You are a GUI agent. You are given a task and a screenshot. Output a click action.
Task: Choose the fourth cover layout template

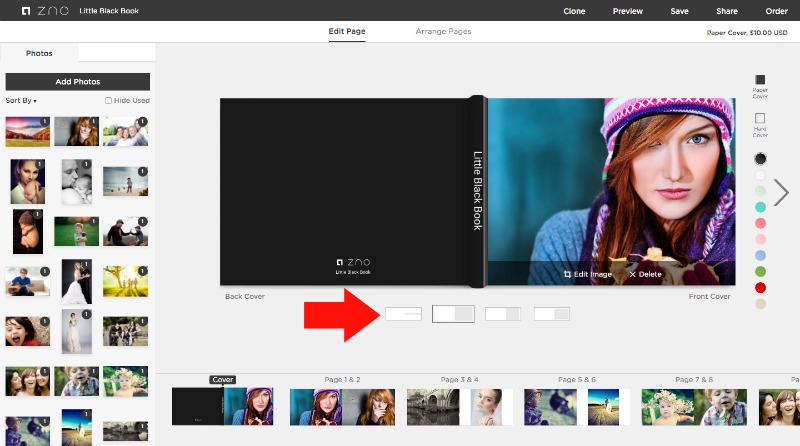click(552, 314)
